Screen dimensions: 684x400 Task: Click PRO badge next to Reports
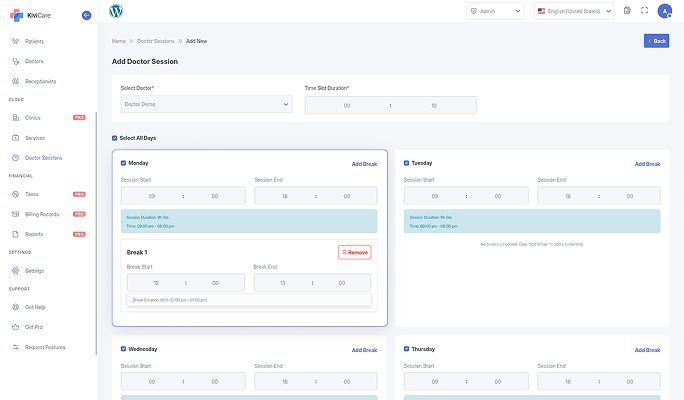click(x=79, y=234)
